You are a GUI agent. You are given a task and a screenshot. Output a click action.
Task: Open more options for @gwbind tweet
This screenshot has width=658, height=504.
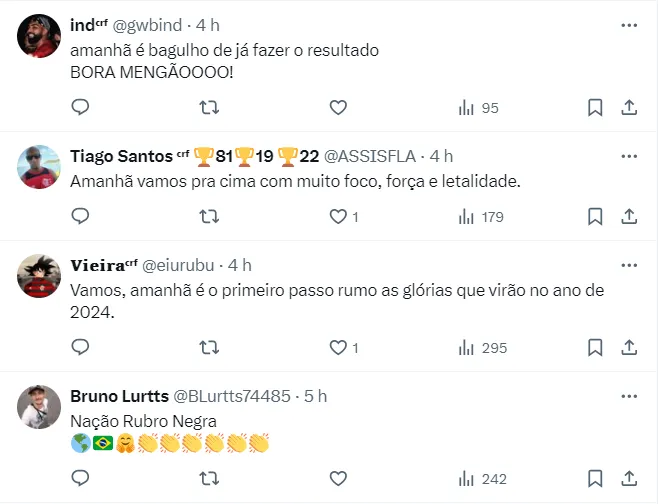(629, 25)
